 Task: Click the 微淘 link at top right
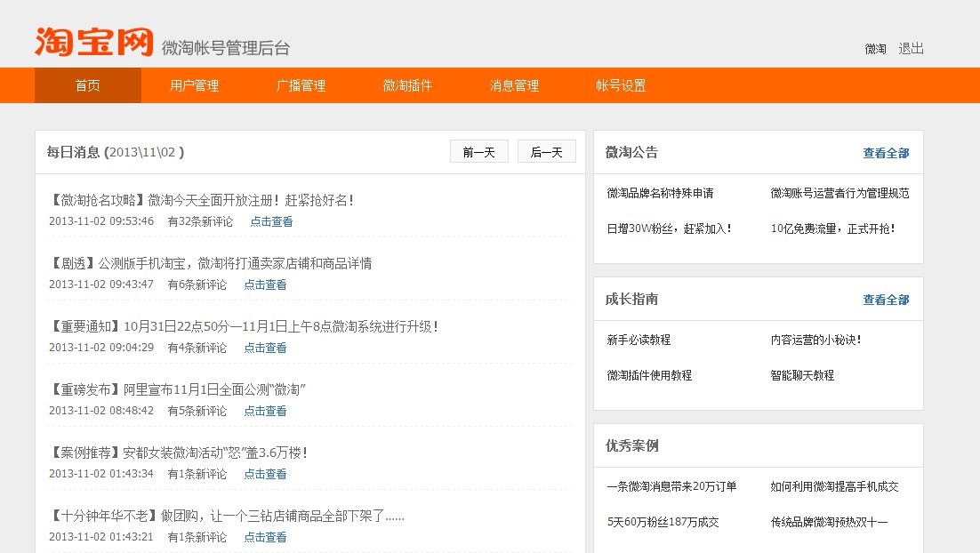point(875,49)
